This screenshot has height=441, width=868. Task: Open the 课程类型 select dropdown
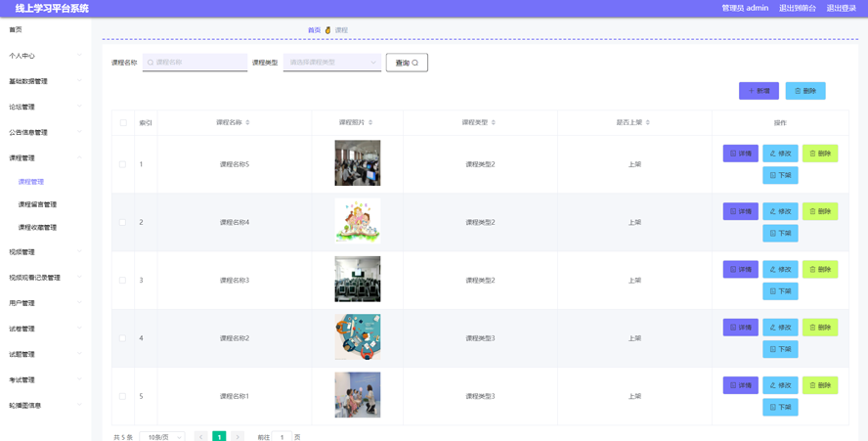[x=332, y=63]
